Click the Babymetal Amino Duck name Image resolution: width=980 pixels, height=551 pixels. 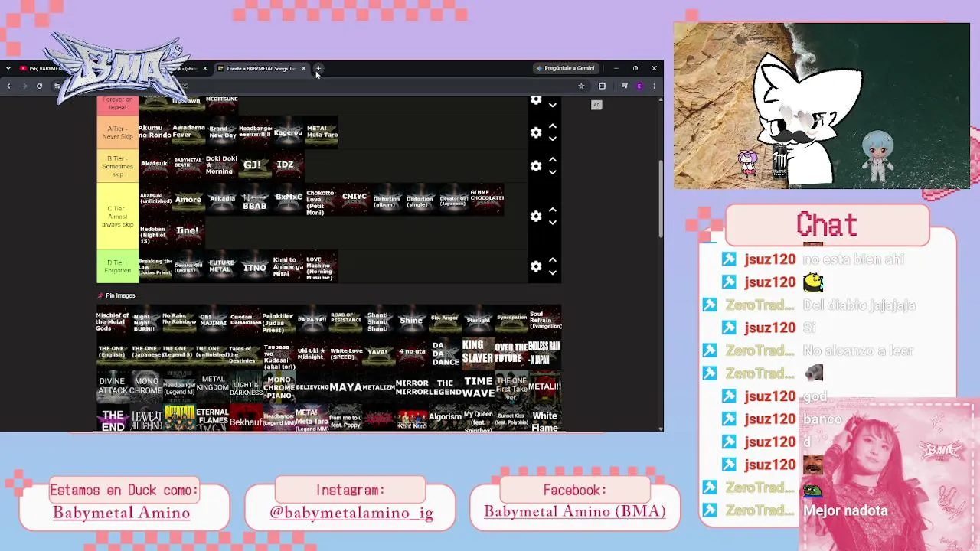[121, 512]
